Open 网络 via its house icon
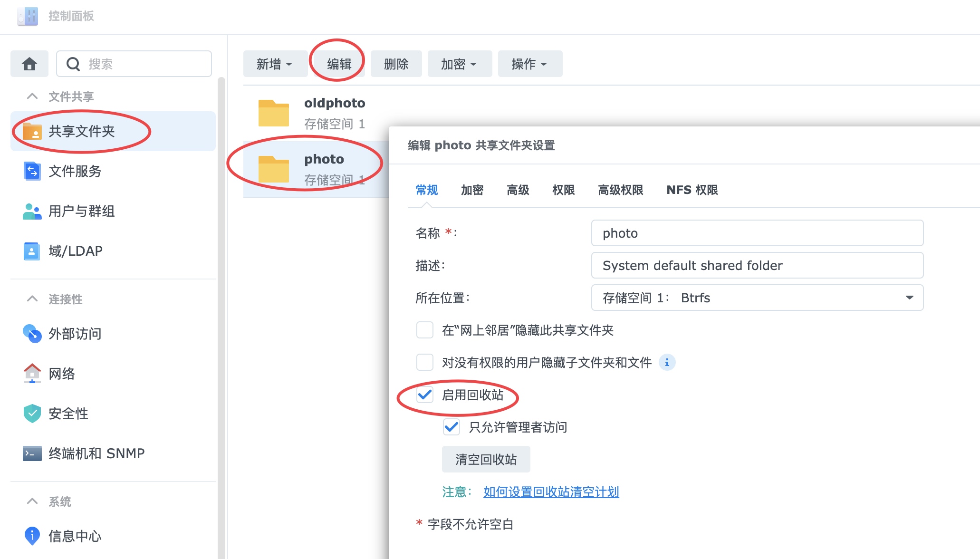The height and width of the screenshot is (559, 980). pos(32,374)
